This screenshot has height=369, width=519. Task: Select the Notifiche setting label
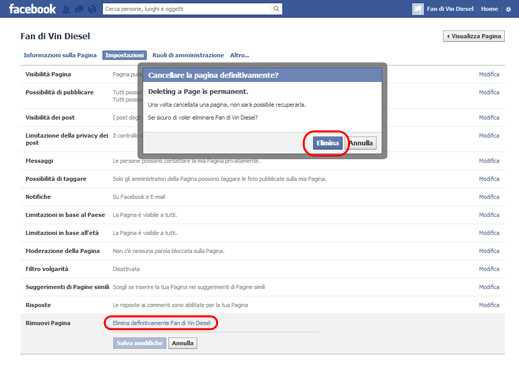(38, 197)
